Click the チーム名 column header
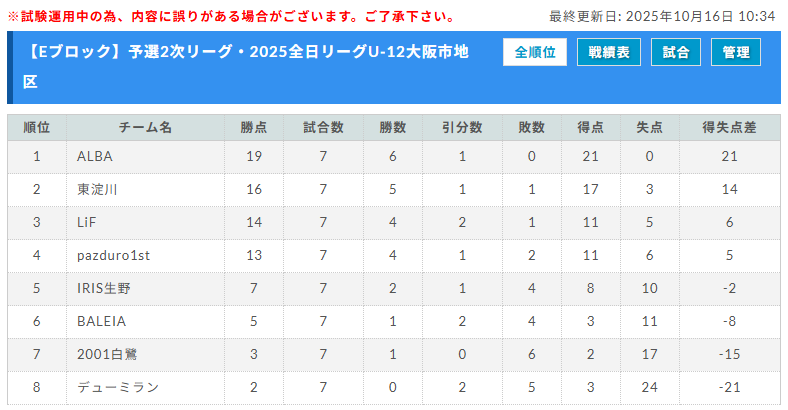The width and height of the screenshot is (788, 410). click(146, 127)
